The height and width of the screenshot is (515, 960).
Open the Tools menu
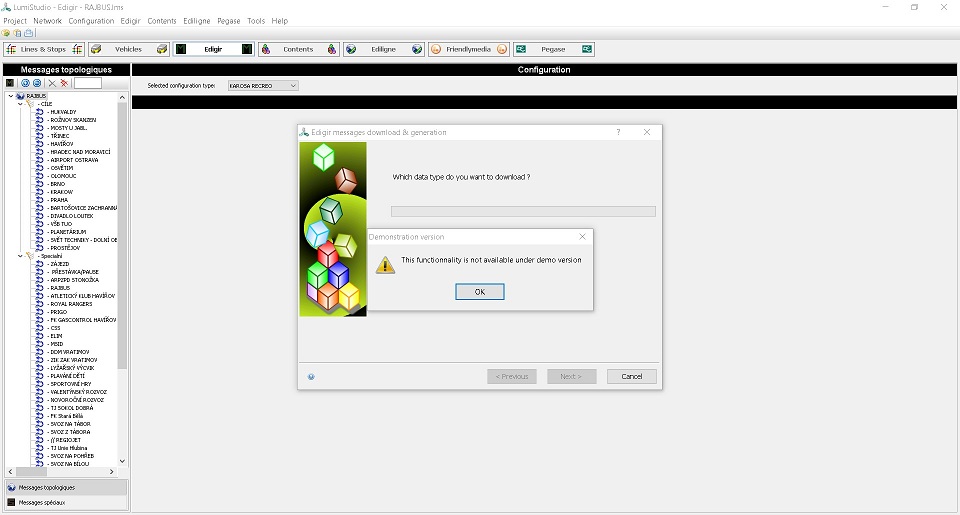point(256,21)
